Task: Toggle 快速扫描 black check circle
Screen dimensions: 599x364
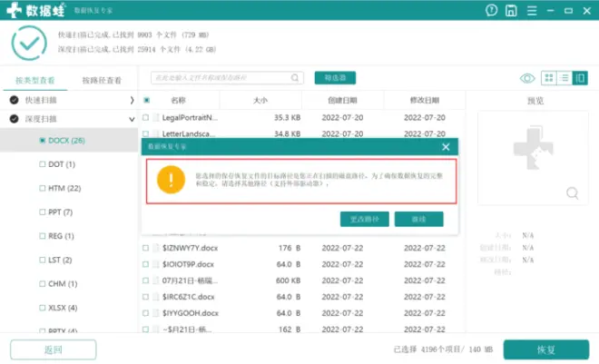Action: 15,100
